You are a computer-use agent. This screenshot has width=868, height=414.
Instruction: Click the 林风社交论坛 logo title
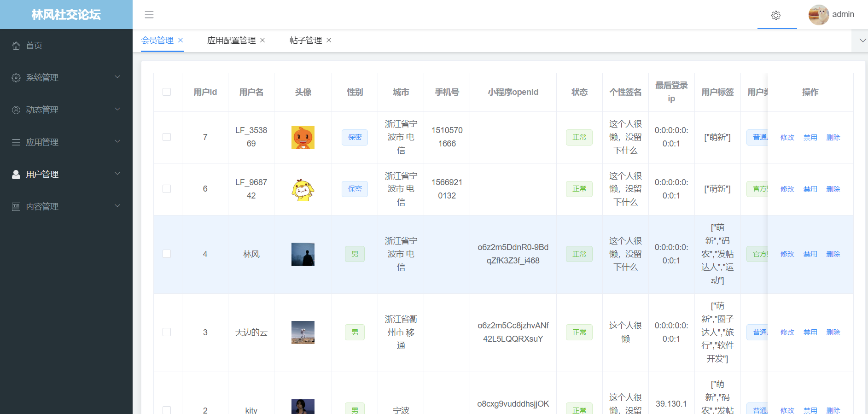[66, 15]
